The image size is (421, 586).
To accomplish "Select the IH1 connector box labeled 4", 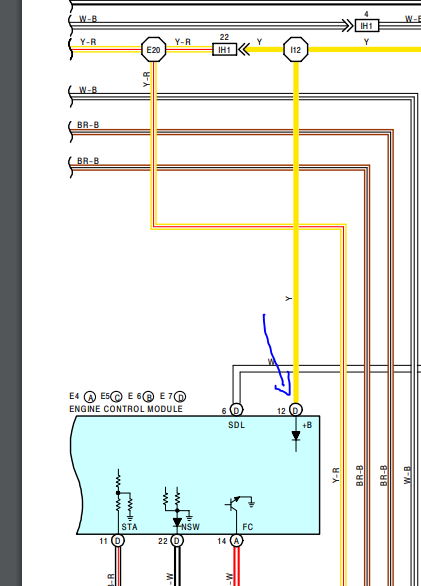I will pyautogui.click(x=366, y=26).
